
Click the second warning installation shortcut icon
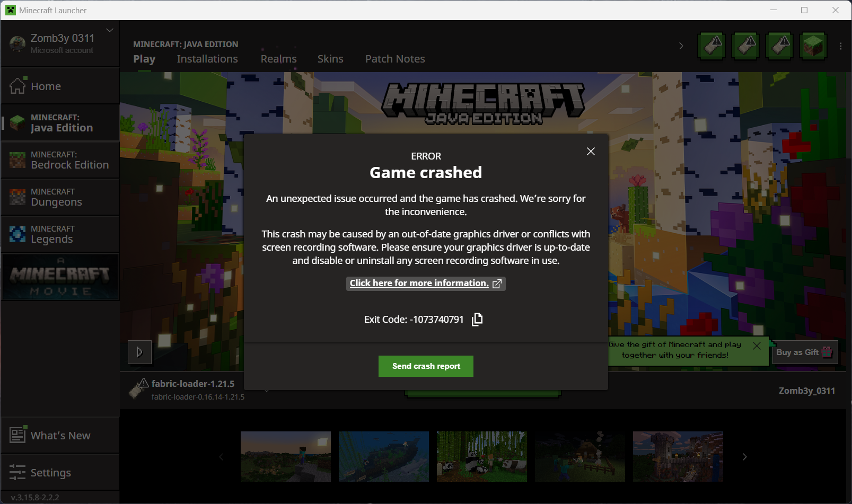746,46
